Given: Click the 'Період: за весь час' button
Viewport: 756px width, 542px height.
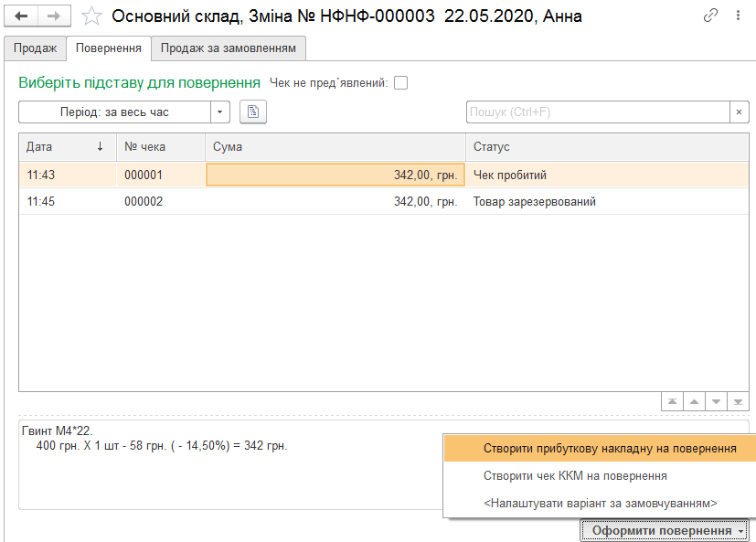Looking at the screenshot, I should 115,112.
